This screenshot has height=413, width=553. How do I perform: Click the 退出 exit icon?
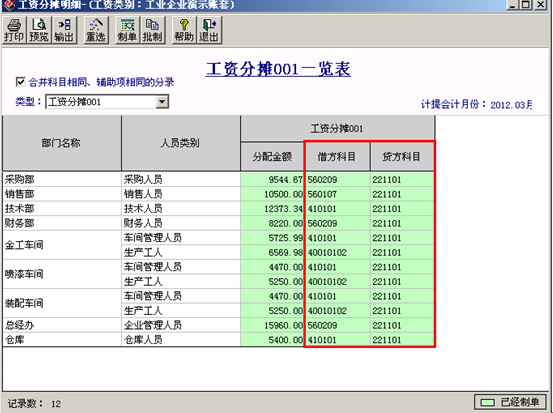(209, 30)
